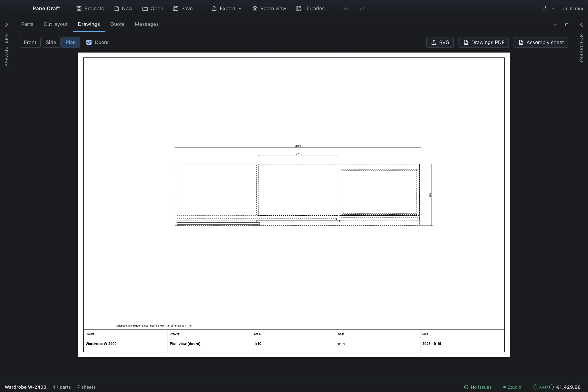Click the 600 depth dimension label
Image resolution: width=588 pixels, height=392 pixels.
430,195
